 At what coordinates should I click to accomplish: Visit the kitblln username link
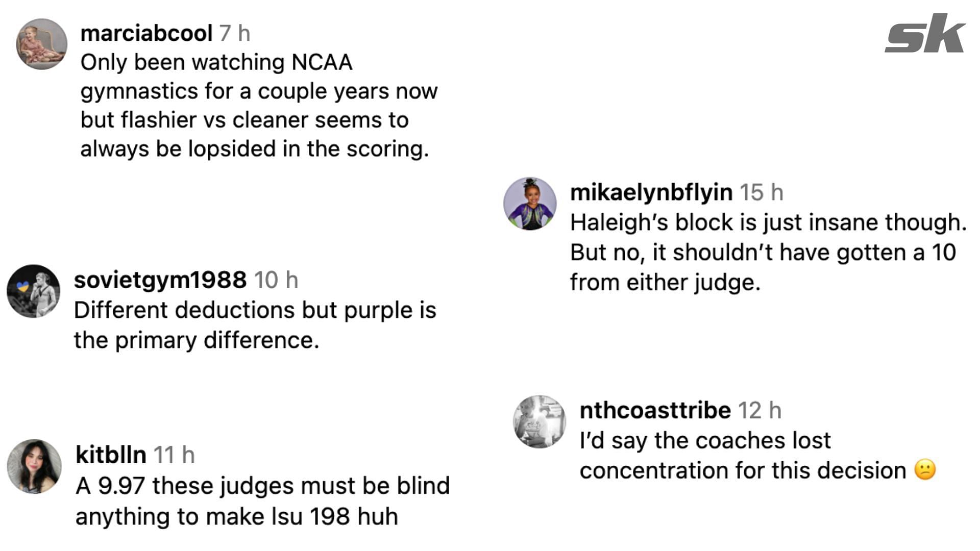[x=111, y=455]
